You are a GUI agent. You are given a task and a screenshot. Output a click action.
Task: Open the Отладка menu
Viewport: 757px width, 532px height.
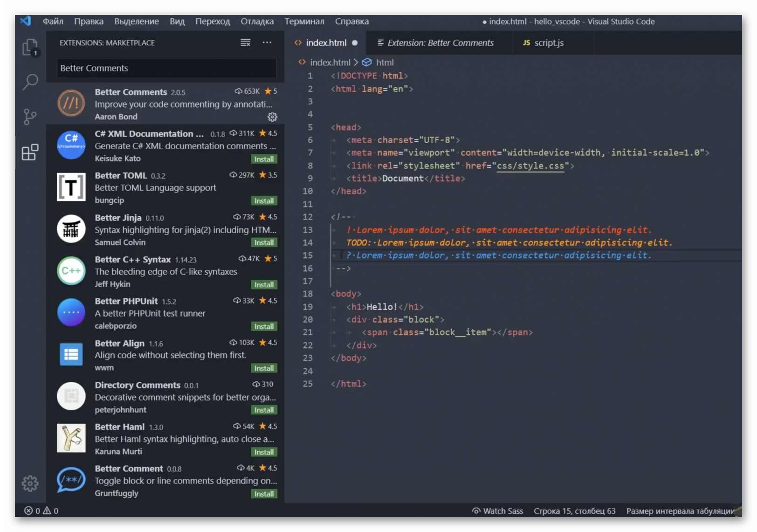point(257,21)
